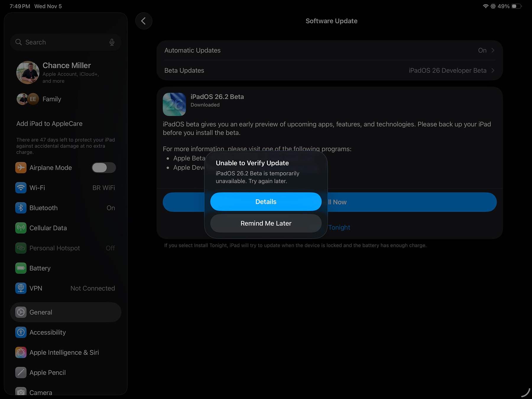The image size is (532, 399).
Task: Open Battery settings via the green icon
Action: point(21,268)
